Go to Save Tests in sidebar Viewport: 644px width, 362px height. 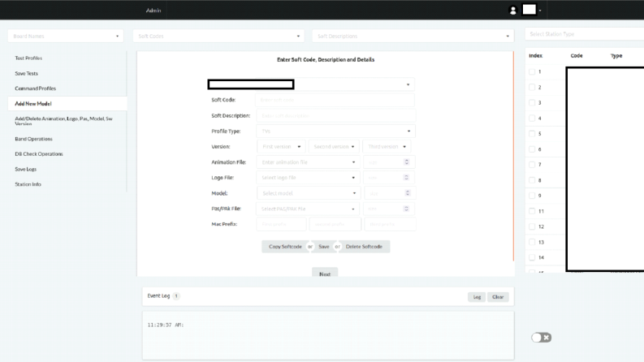(26, 74)
